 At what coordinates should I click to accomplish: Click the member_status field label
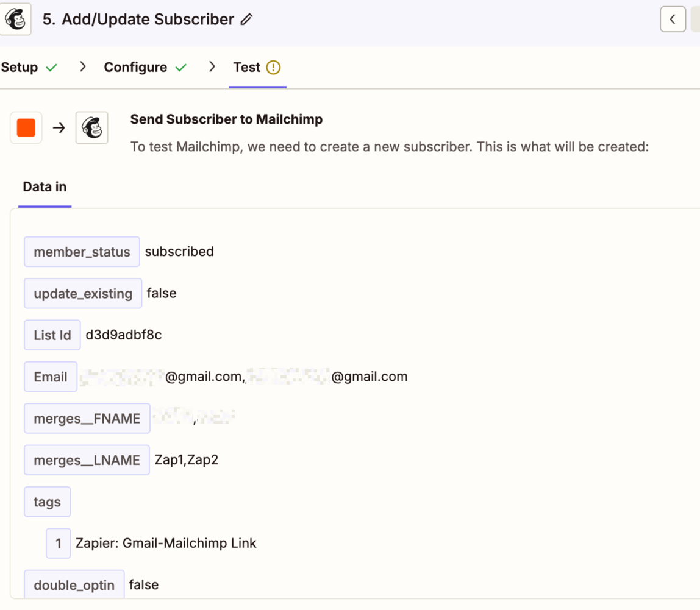pos(82,252)
